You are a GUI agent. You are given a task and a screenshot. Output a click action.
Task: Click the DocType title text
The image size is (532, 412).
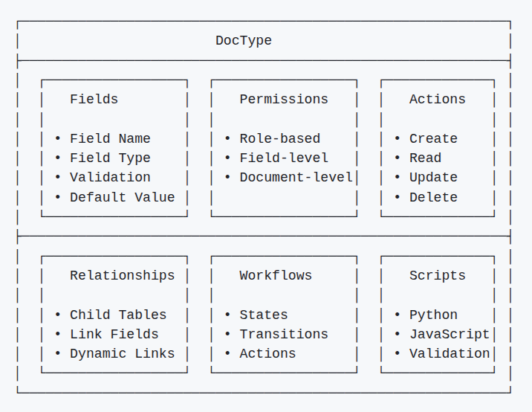click(244, 41)
